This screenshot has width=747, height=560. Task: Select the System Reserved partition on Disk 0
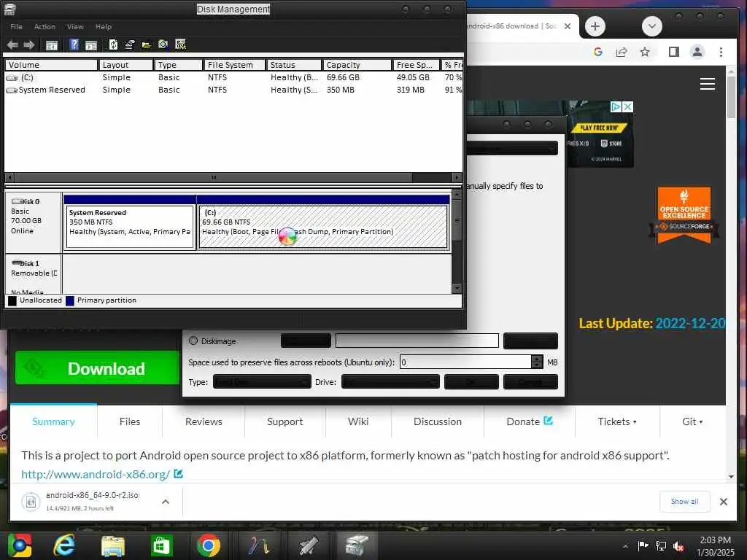130,227
